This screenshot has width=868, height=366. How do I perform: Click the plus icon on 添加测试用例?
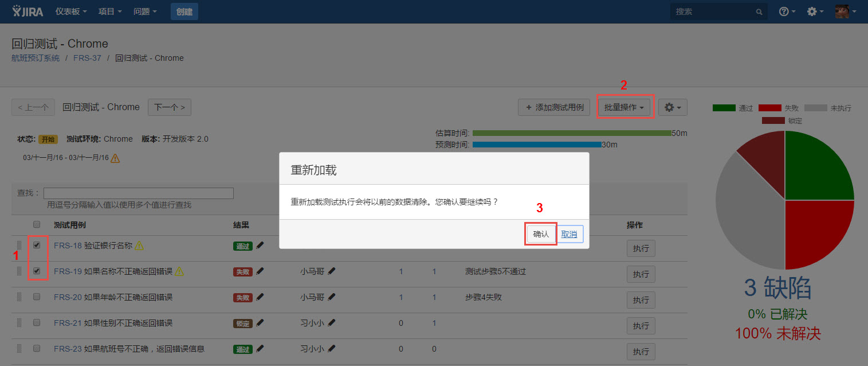click(528, 107)
